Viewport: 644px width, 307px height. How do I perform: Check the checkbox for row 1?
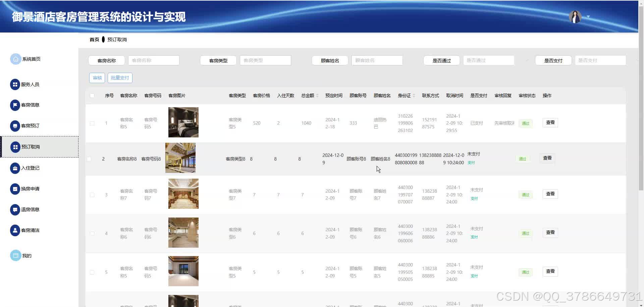92,123
